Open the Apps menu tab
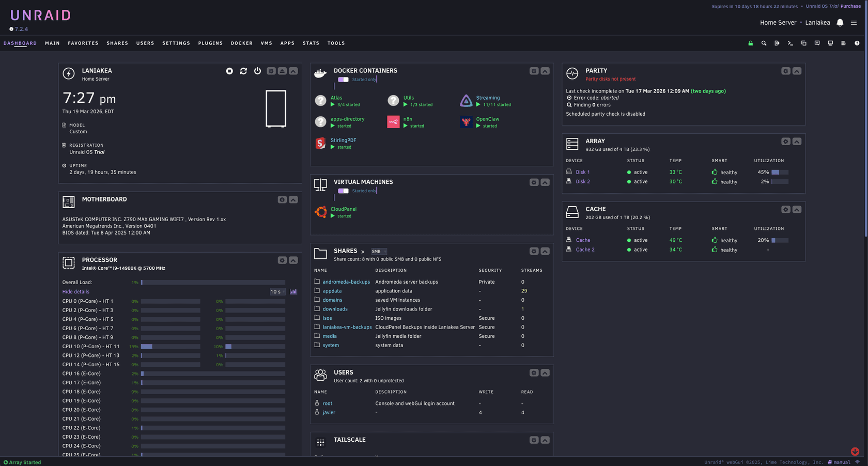868x466 pixels. pyautogui.click(x=287, y=43)
